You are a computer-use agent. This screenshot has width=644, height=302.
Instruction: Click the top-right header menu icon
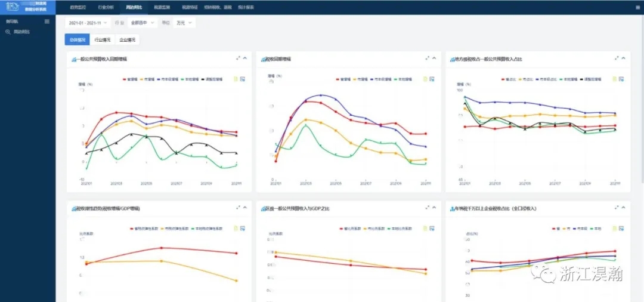coord(637,8)
